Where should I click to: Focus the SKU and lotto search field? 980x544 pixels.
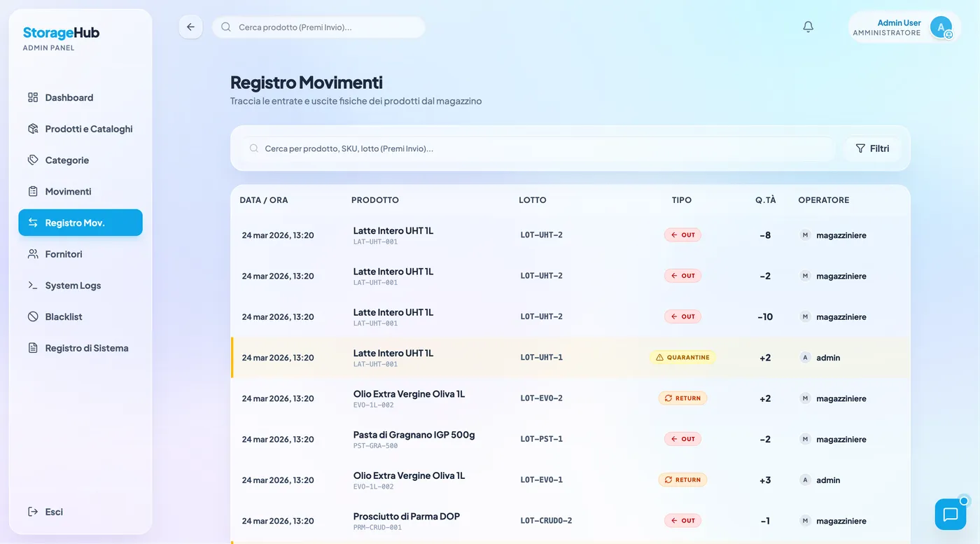click(x=539, y=148)
